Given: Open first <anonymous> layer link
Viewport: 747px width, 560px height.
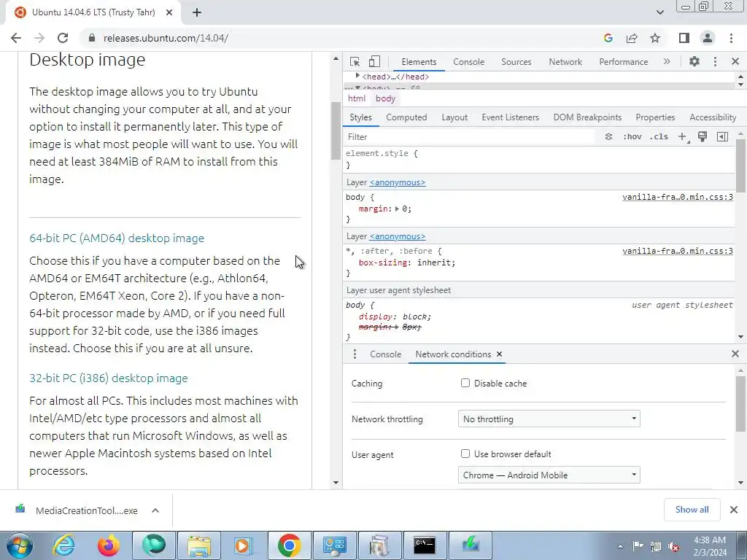Looking at the screenshot, I should (x=398, y=182).
